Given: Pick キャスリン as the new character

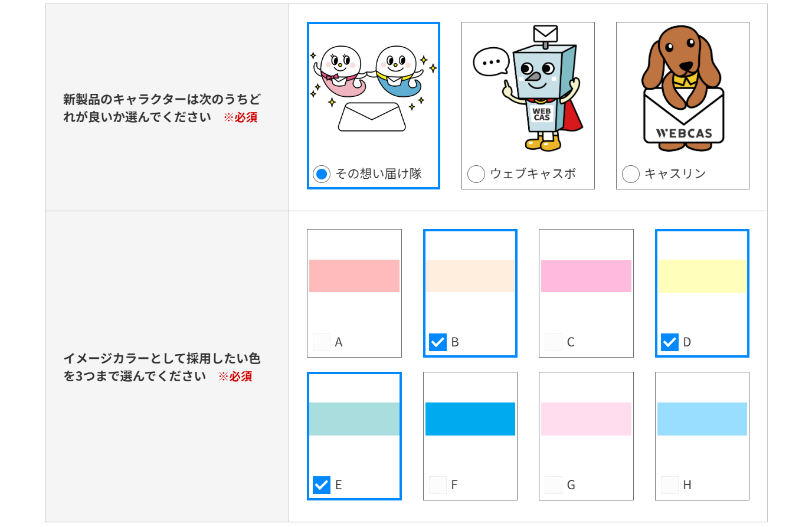Looking at the screenshot, I should pos(630,174).
